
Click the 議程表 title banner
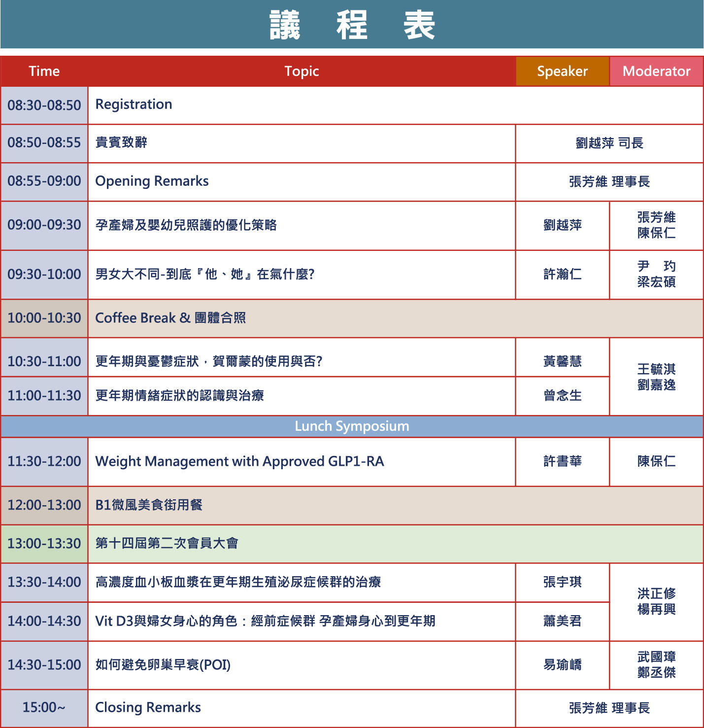[x=352, y=25]
